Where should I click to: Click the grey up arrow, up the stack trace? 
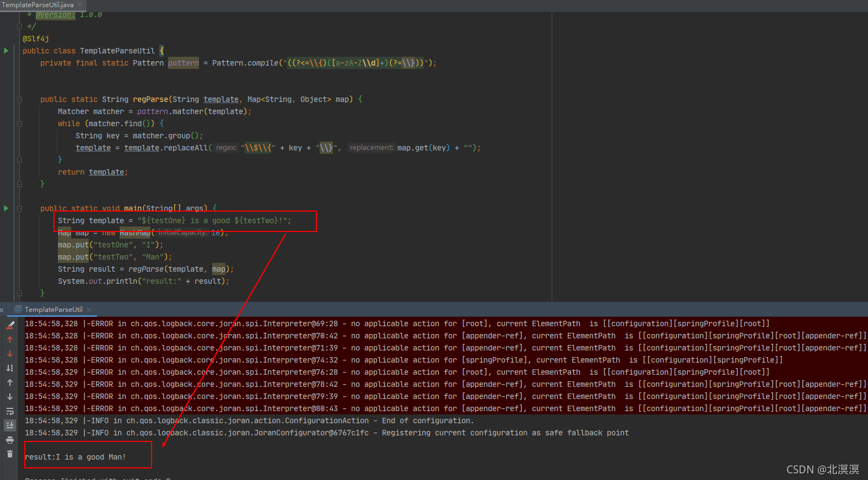coord(10,382)
